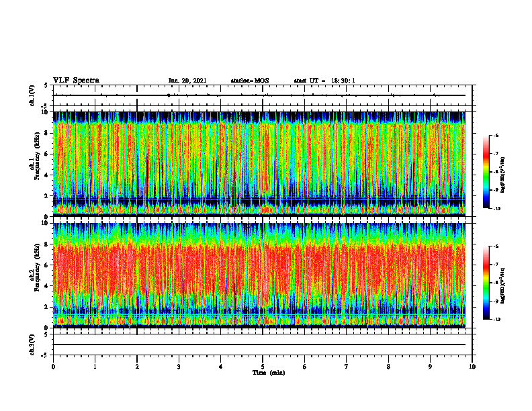532x411 pixels.
Task: Click inside the ch.2 spectrogram panel
Action: 259,275
